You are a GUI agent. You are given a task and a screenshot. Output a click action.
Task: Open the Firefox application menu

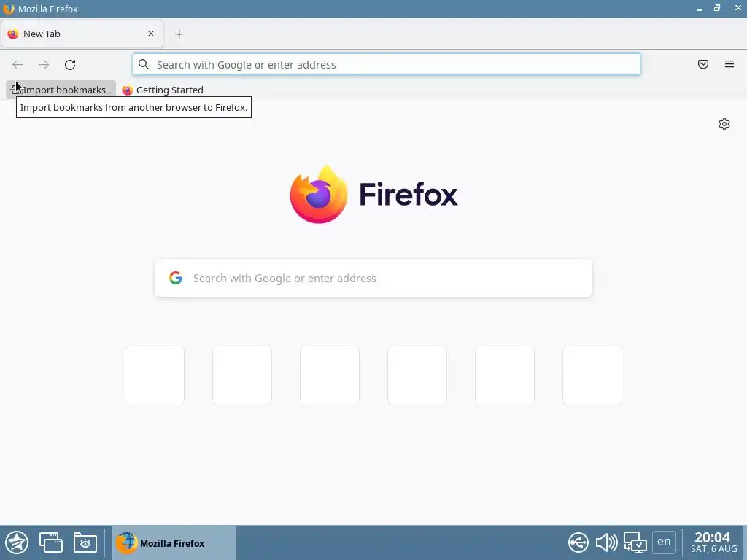[729, 64]
